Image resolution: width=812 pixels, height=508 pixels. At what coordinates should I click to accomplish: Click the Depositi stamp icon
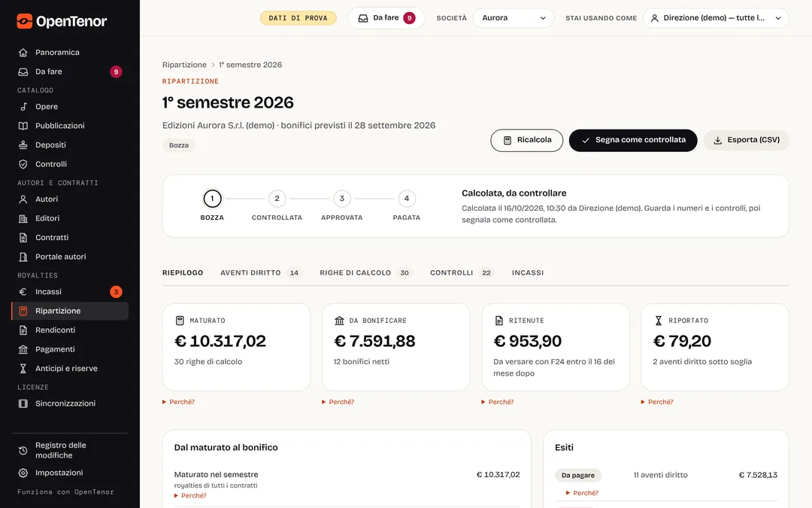pyautogui.click(x=23, y=144)
